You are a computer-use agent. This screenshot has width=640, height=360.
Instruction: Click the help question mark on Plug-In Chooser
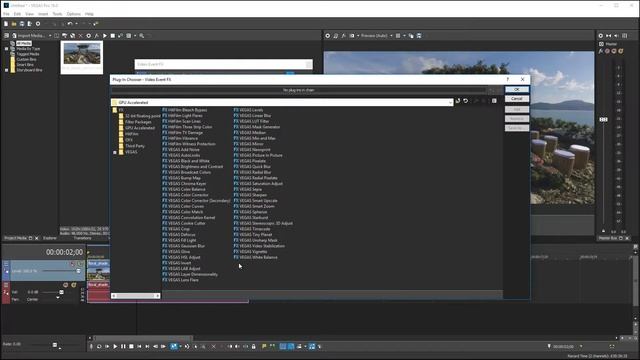[508, 80]
